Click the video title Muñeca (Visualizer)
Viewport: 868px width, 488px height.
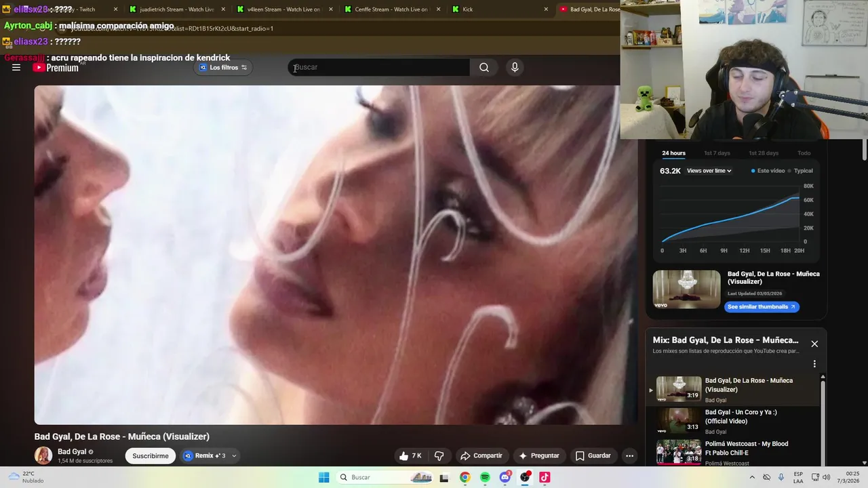pos(122,436)
